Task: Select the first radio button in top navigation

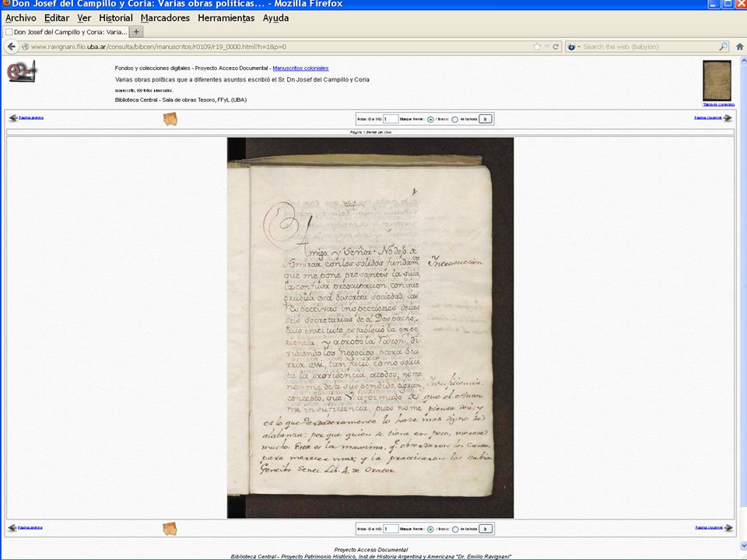Action: click(x=430, y=120)
